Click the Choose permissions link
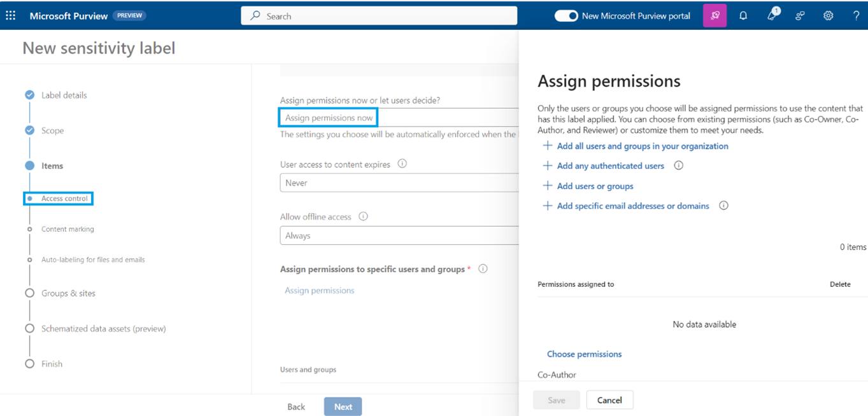The width and height of the screenshot is (868, 416). point(583,354)
